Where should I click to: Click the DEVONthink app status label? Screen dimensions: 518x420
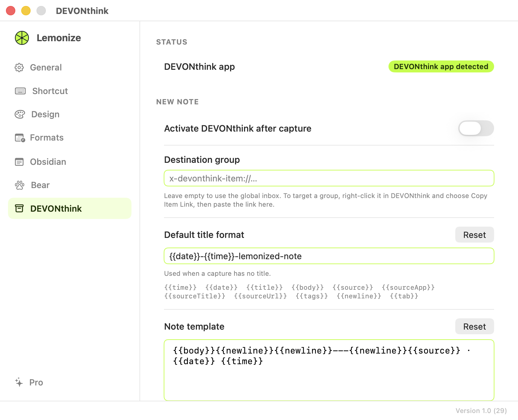point(200,67)
